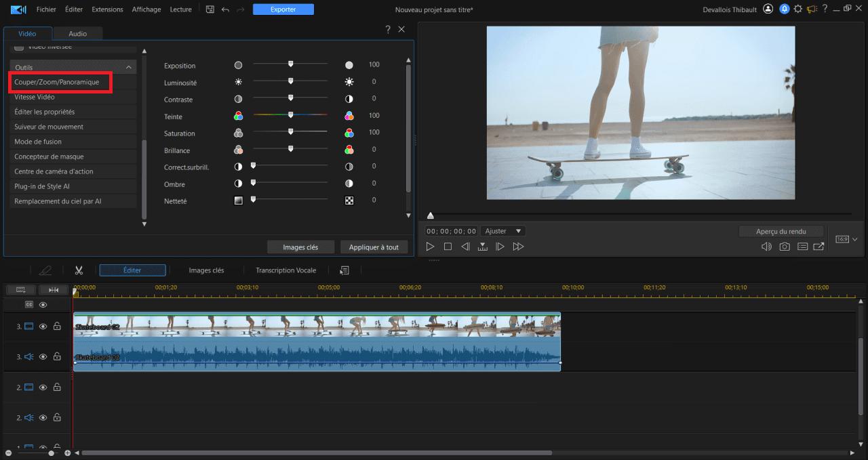Open the Extensions menu
Viewport: 868px width, 460px height.
coord(107,9)
